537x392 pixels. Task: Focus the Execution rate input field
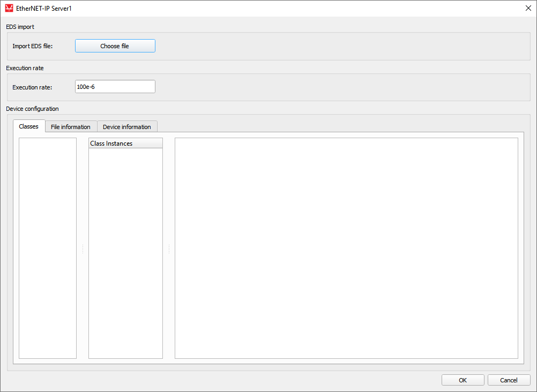115,87
